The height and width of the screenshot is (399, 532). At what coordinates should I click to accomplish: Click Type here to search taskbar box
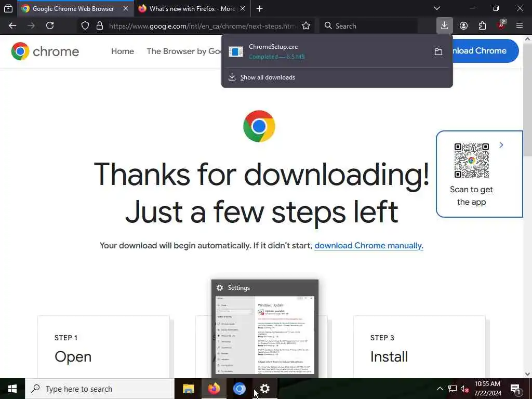click(x=100, y=389)
